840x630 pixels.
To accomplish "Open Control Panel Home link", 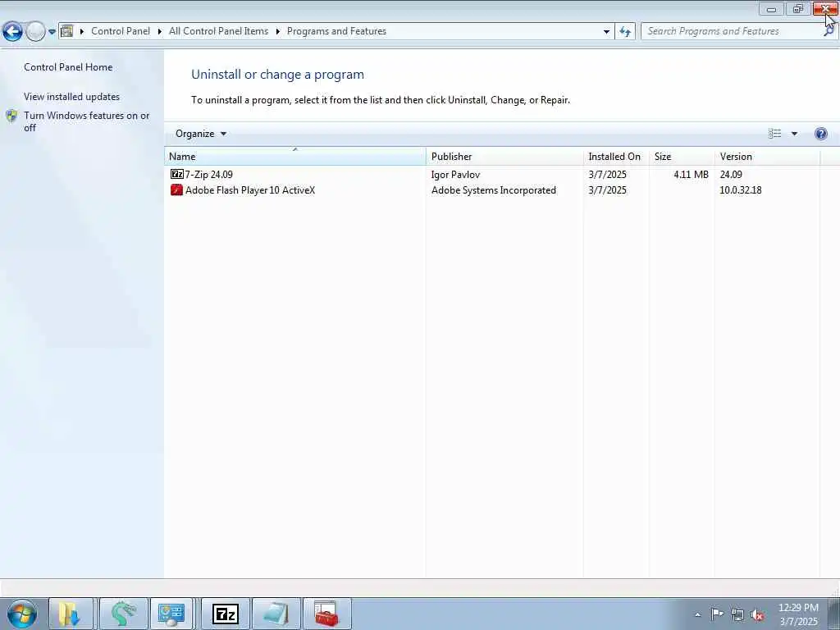I will tap(68, 67).
